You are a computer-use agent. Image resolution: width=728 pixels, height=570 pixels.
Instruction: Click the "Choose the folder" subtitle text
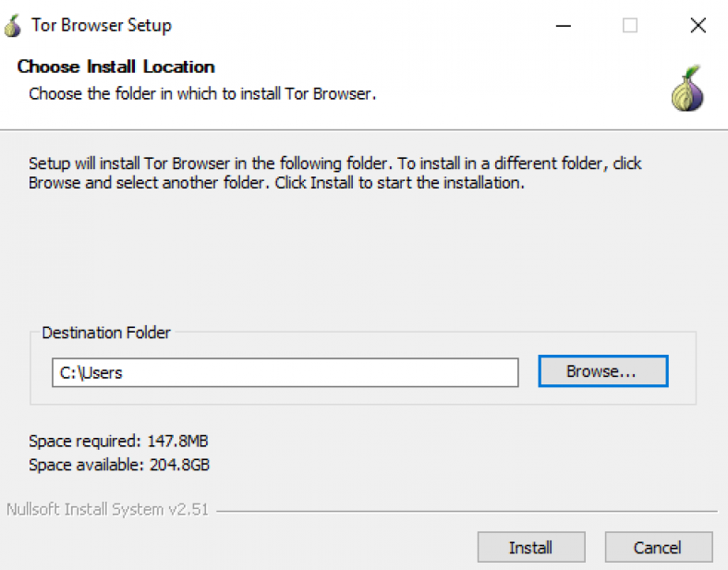pos(202,93)
